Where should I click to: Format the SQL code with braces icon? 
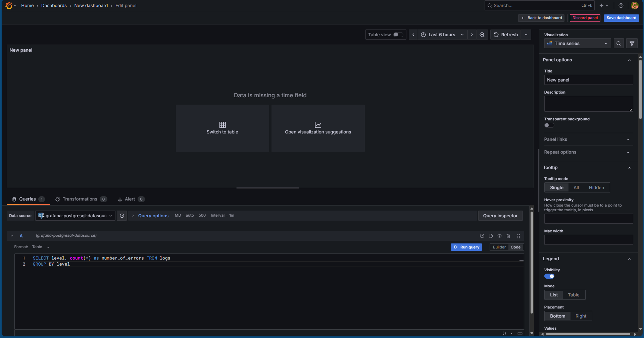[504, 333]
